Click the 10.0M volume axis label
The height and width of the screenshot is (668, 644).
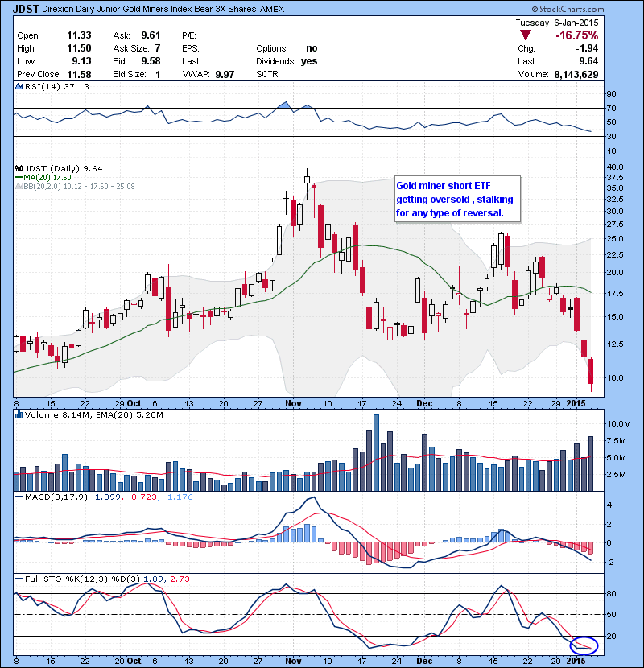coord(618,423)
